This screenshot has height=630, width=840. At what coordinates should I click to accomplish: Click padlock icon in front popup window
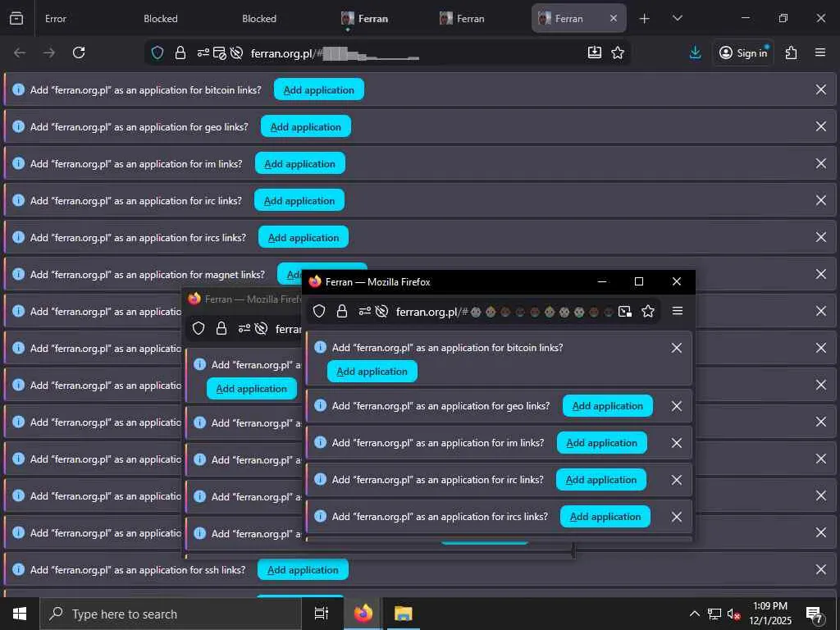pyautogui.click(x=342, y=311)
